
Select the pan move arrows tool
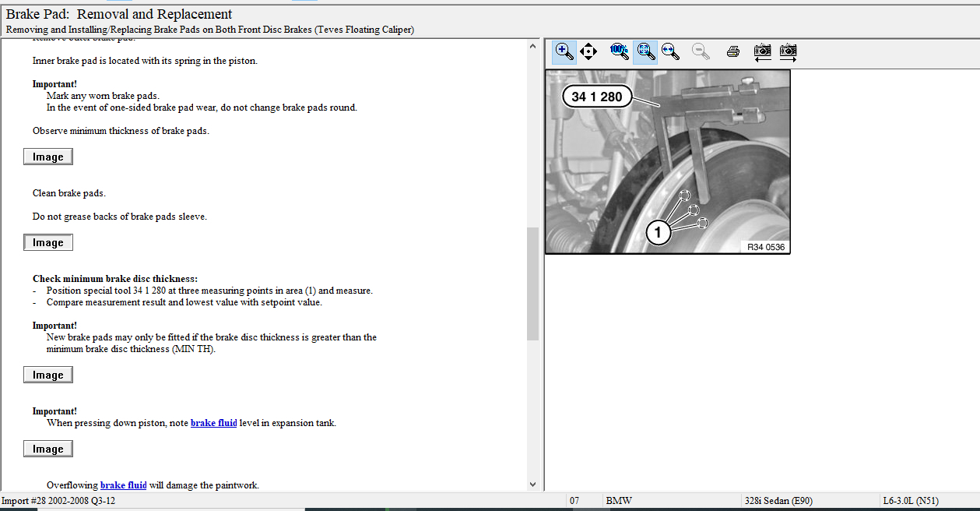coord(588,52)
